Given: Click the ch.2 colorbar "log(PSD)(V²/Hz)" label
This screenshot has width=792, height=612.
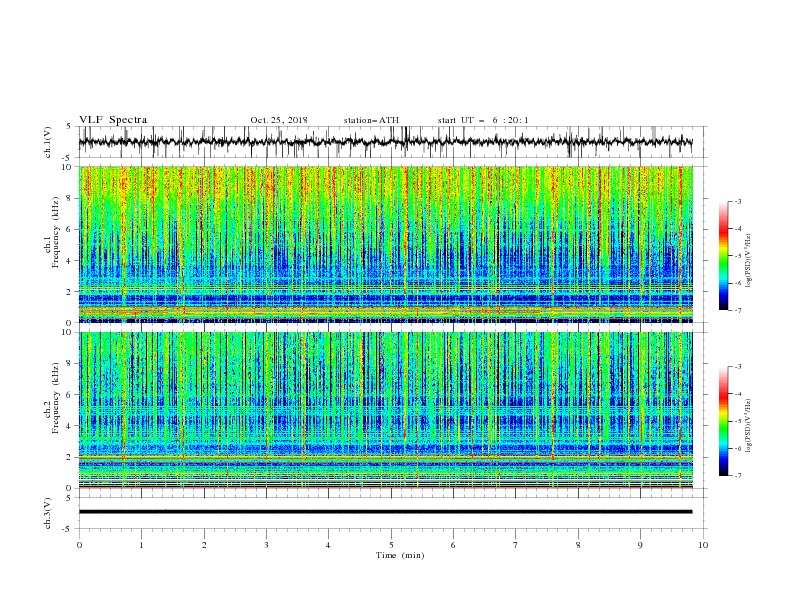Looking at the screenshot, I should click(x=748, y=426).
